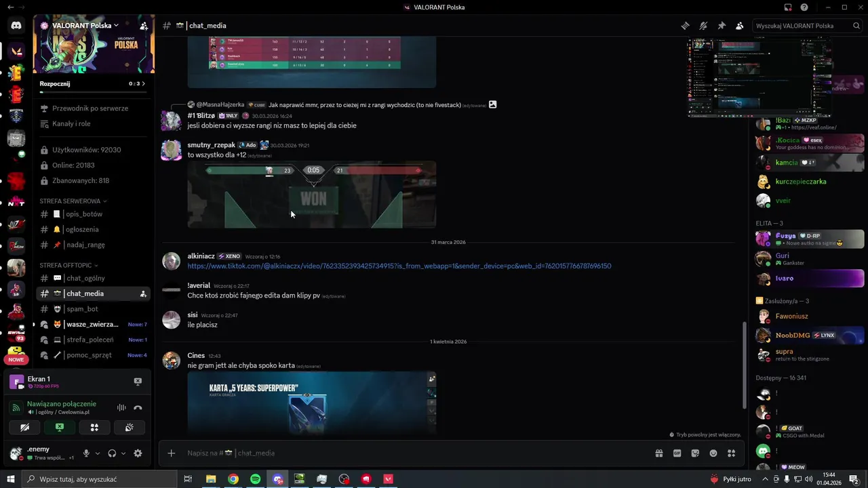Image resolution: width=868 pixels, height=488 pixels.
Task: Click Windows taskbar search box
Action: click(x=101, y=479)
